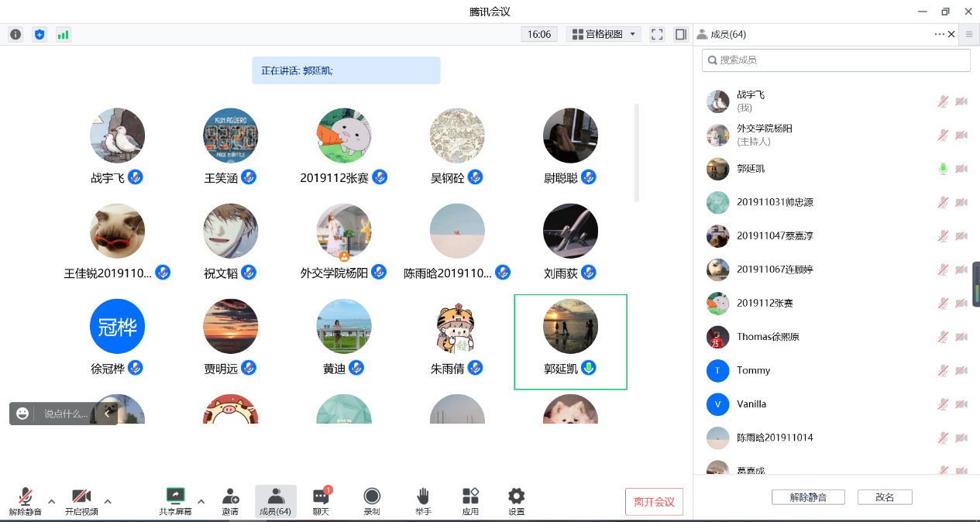
Task: Open the 设置 settings menu
Action: pyautogui.click(x=516, y=501)
